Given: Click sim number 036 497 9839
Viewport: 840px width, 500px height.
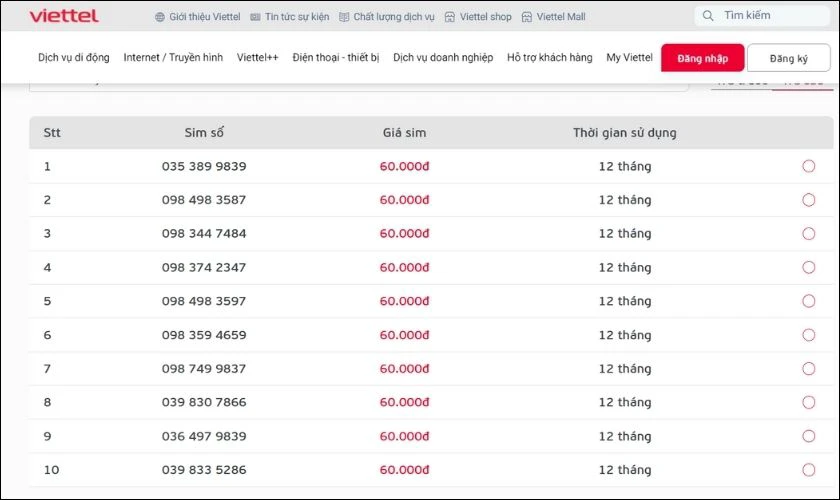Looking at the screenshot, I should click(x=204, y=436).
